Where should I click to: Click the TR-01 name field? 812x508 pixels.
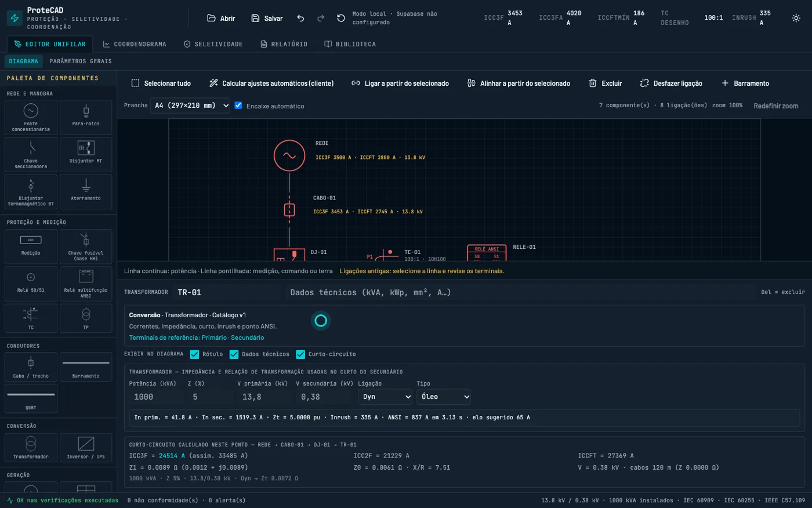pyautogui.click(x=227, y=292)
